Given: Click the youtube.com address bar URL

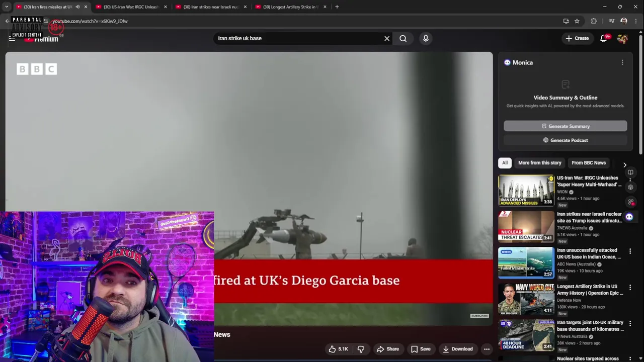Looking at the screenshot, I should tap(90, 21).
